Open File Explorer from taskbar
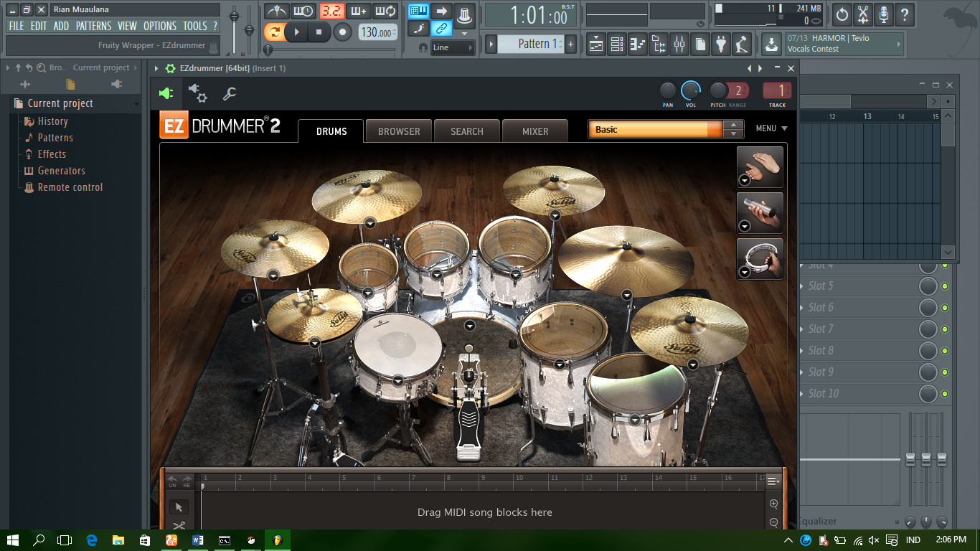Screen dimensions: 980x551 click(x=118, y=540)
